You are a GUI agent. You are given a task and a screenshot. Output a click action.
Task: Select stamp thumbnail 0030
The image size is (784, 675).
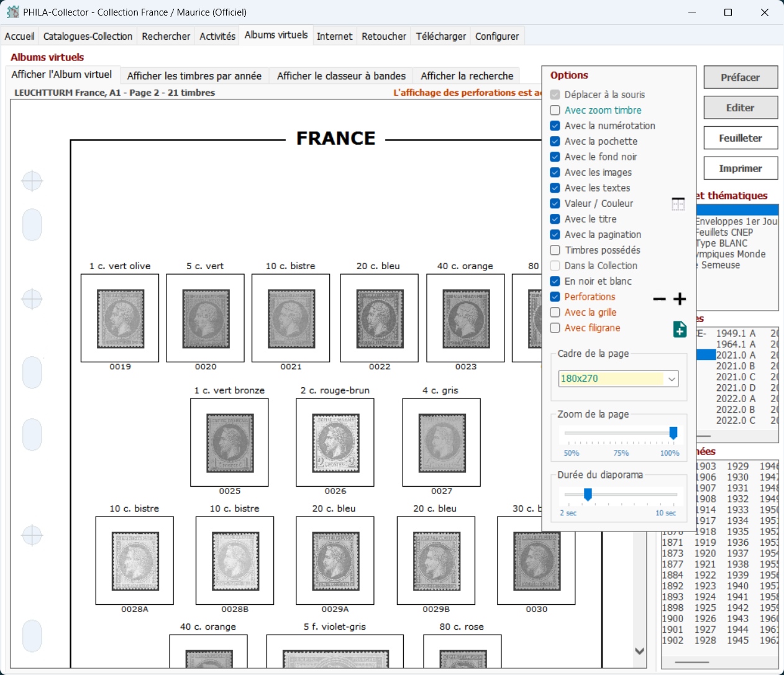pos(536,561)
